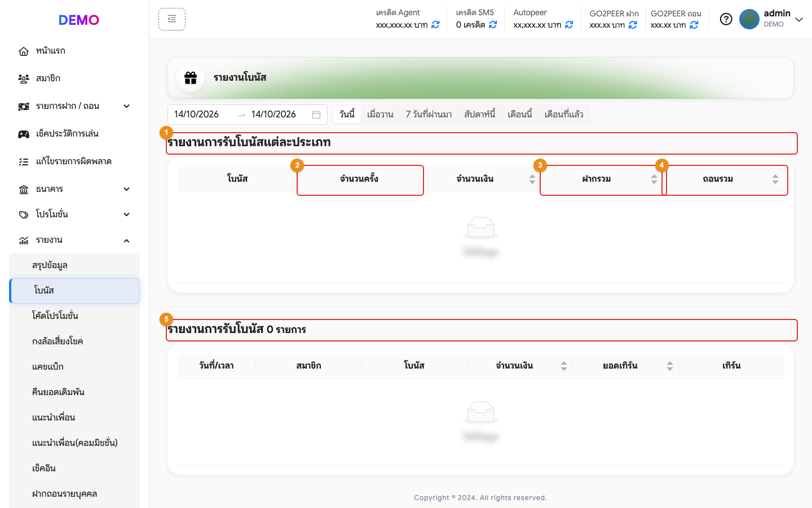Refresh the GO2PEER ฝาก balance
Screen dimensions: 812x508
633,25
